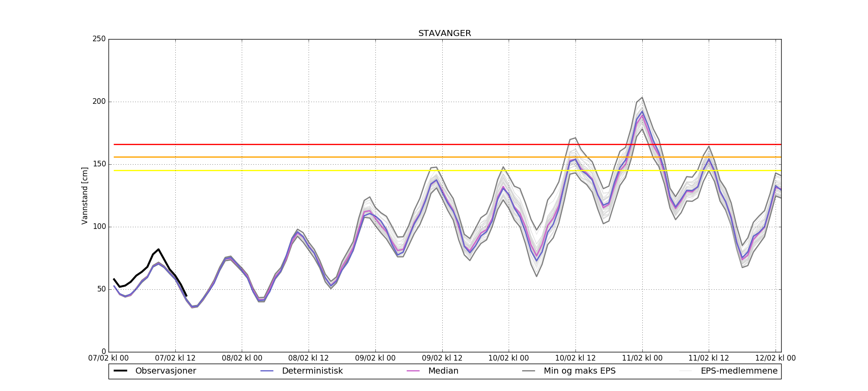868x391 pixels.
Task: Click the highest peak of the max EPS curve
Action: 642,97
